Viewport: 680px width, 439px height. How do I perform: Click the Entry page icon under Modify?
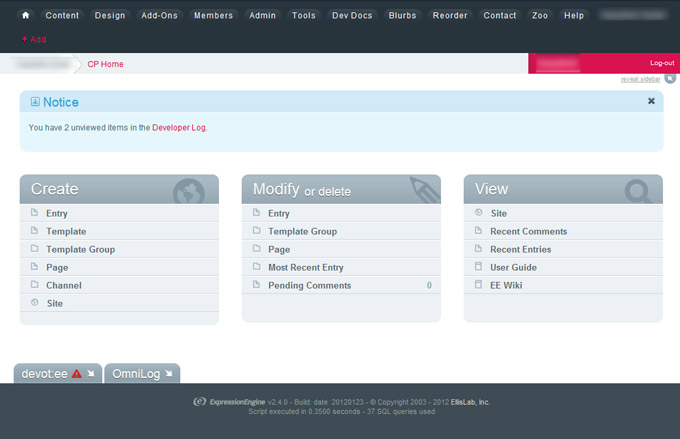coord(256,213)
